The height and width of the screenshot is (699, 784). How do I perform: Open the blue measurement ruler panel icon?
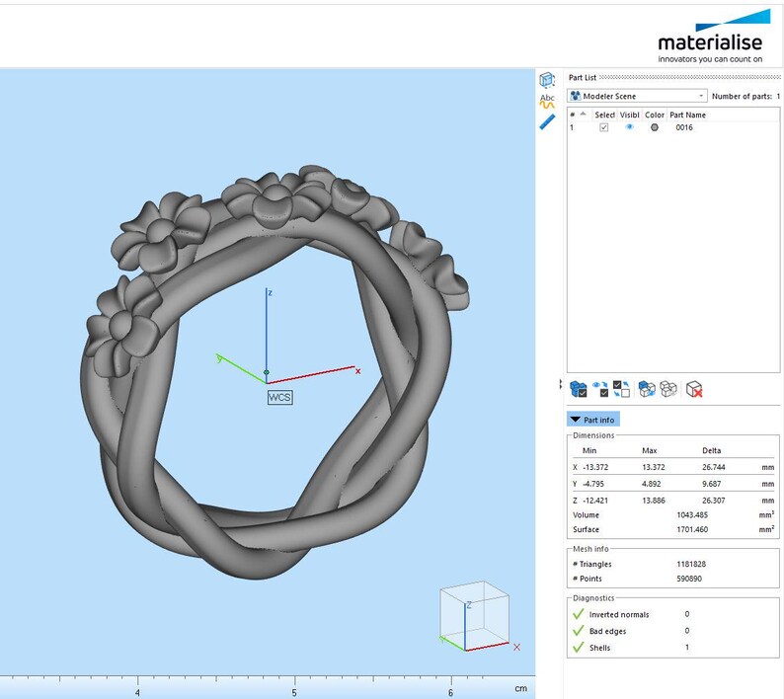tap(547, 122)
